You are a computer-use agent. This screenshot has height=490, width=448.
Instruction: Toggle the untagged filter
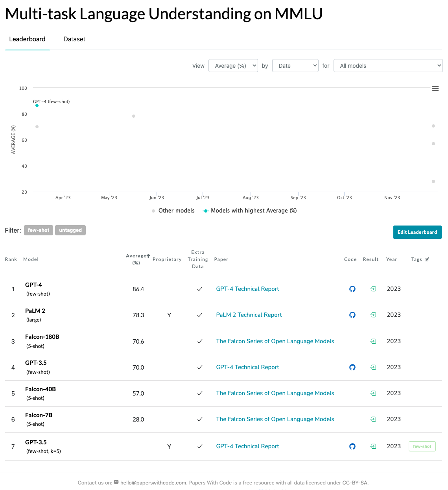(x=70, y=230)
